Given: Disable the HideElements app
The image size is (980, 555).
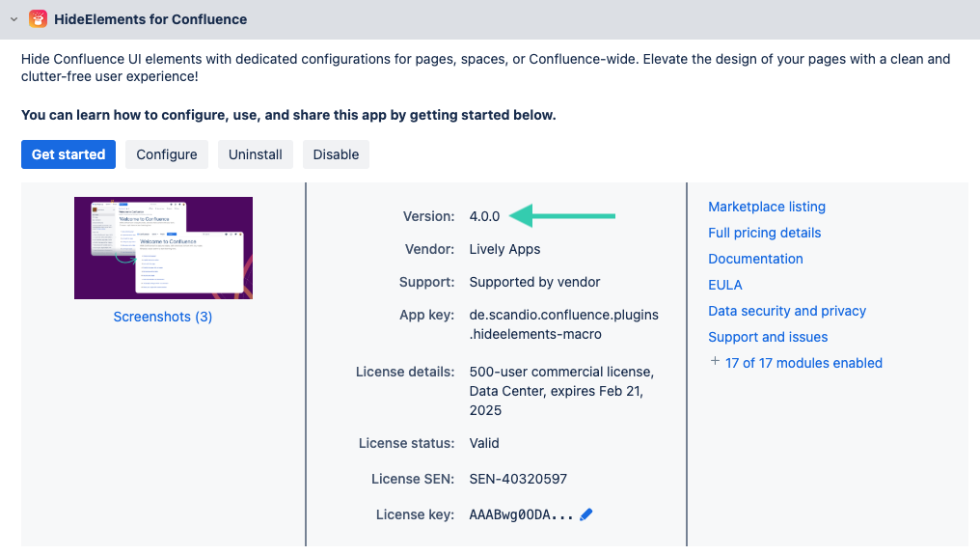Looking at the screenshot, I should [x=336, y=154].
